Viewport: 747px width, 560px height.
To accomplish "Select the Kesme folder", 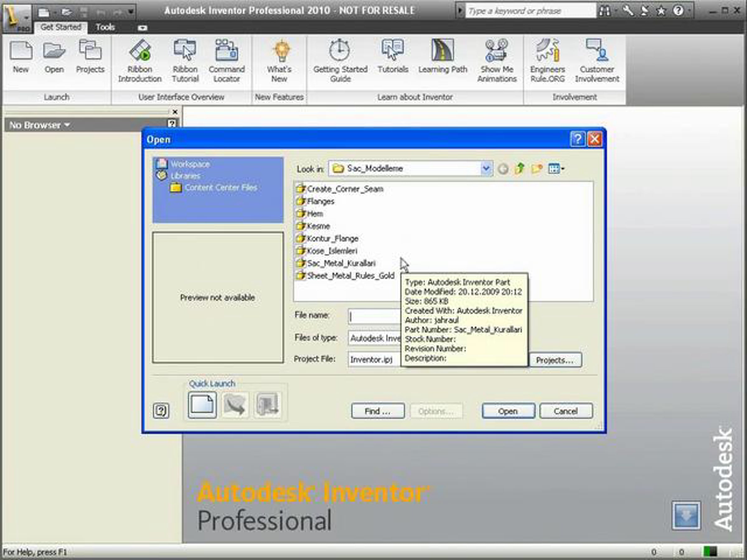I will (313, 226).
